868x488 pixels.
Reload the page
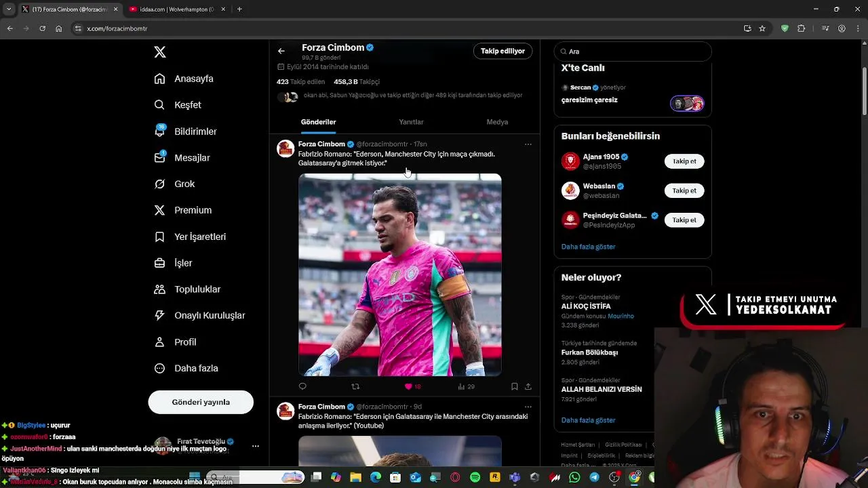click(x=42, y=28)
